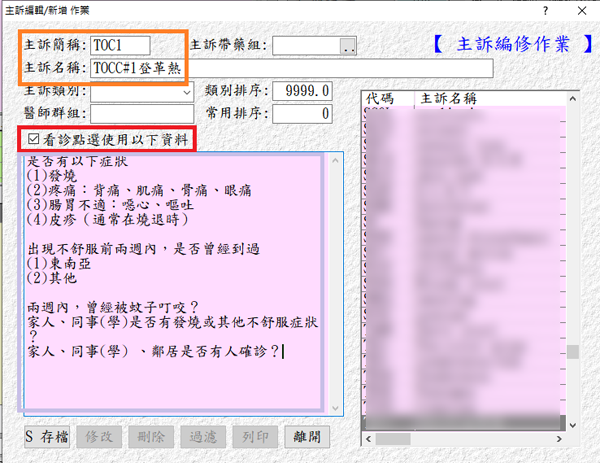Click the 離開 exit button
The width and height of the screenshot is (600, 463).
tap(307, 437)
